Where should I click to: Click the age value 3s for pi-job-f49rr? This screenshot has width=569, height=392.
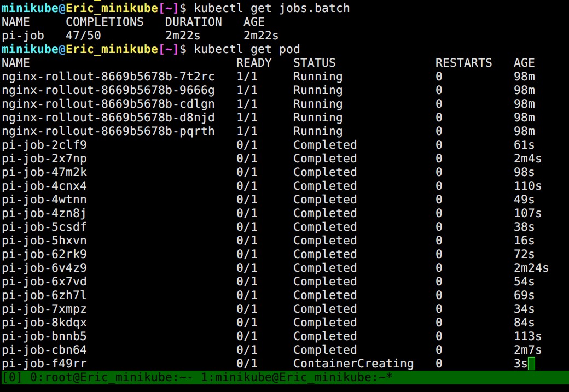point(520,364)
